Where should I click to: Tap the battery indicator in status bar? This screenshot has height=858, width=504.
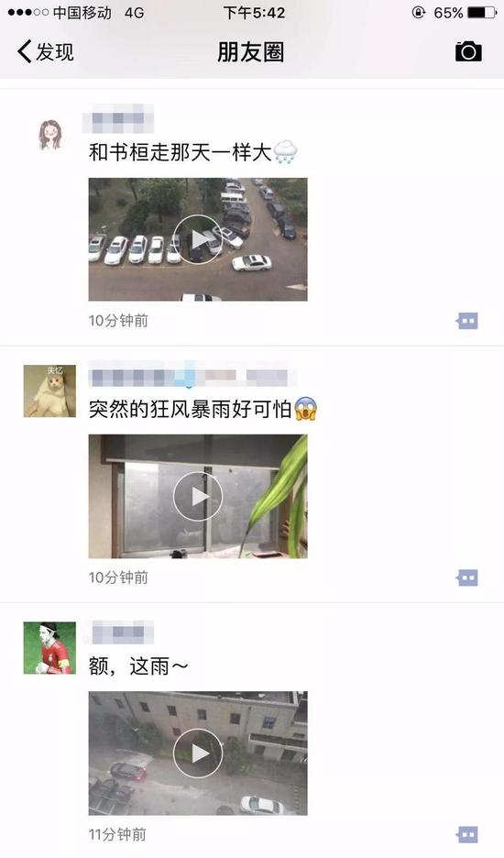pyautogui.click(x=482, y=12)
